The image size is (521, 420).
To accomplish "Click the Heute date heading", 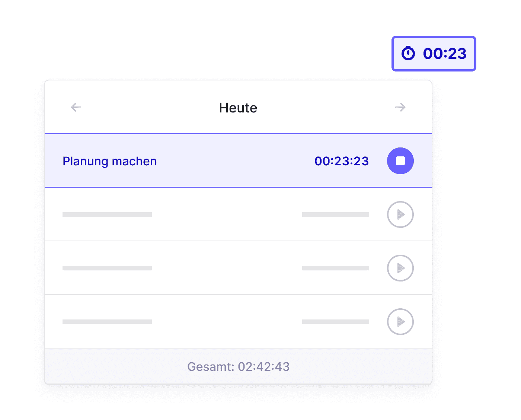I will coord(238,108).
